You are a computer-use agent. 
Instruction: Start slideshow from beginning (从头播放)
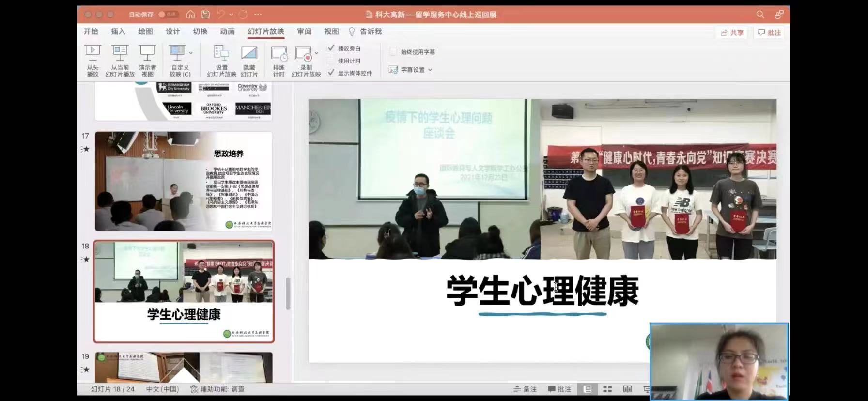click(93, 60)
